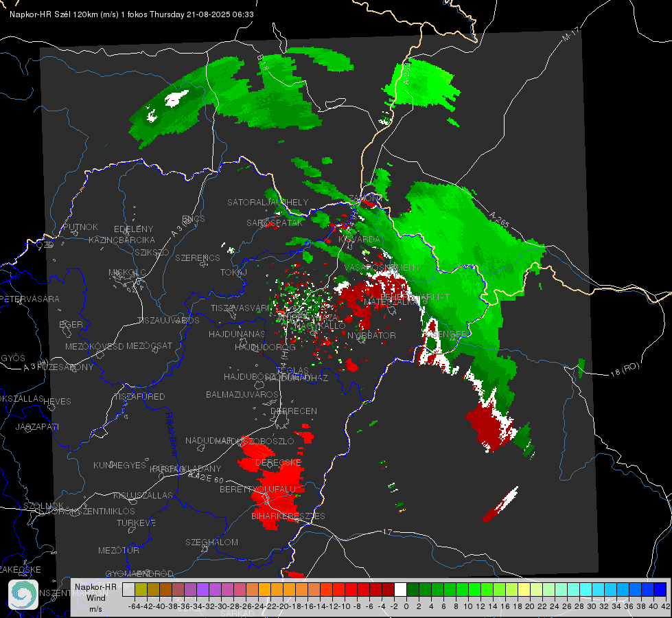The height and width of the screenshot is (618, 672).
Task: Click the KAZINCBARCIKA label
Action: [x=121, y=240]
